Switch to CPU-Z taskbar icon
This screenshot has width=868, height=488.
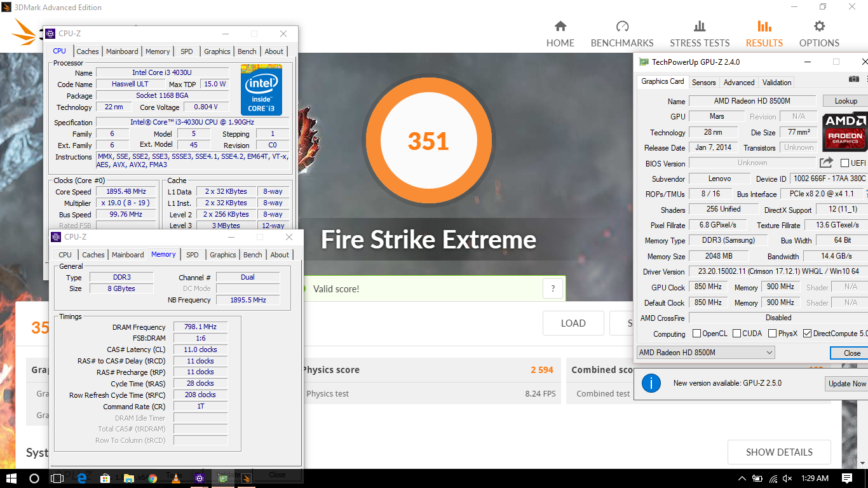[x=200, y=478]
